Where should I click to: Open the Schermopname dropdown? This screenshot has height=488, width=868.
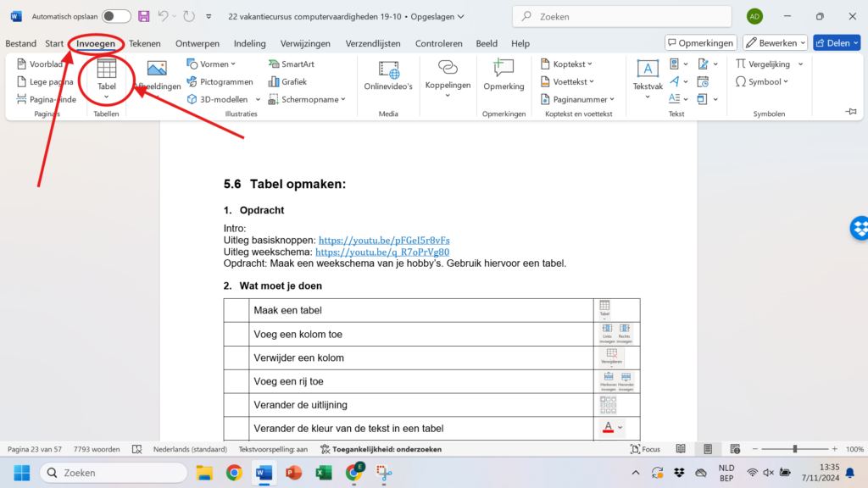(309, 99)
